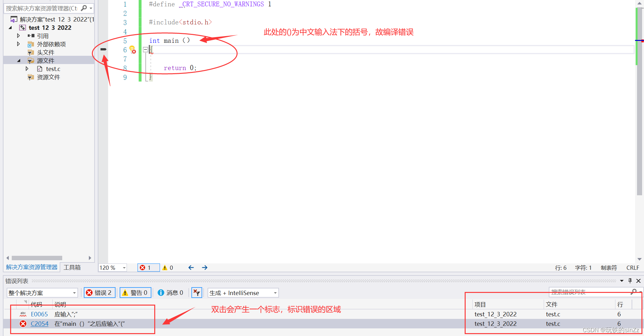Click the lightbulb error quick action icon

133,49
